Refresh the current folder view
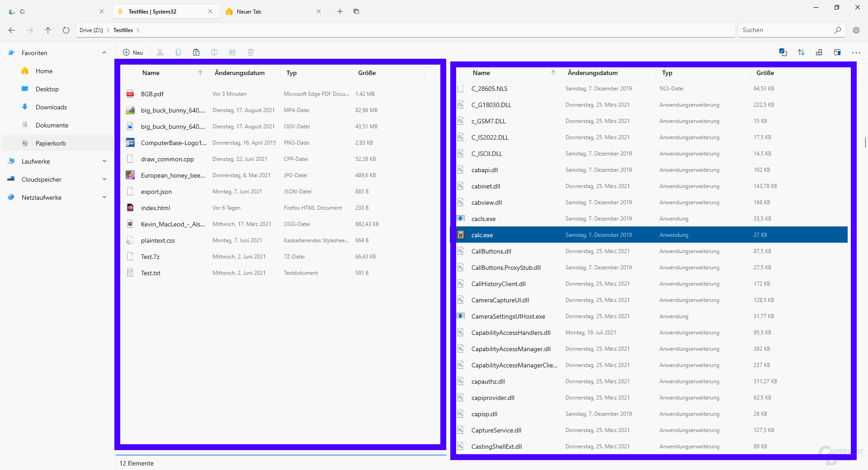Image resolution: width=868 pixels, height=470 pixels. point(66,30)
